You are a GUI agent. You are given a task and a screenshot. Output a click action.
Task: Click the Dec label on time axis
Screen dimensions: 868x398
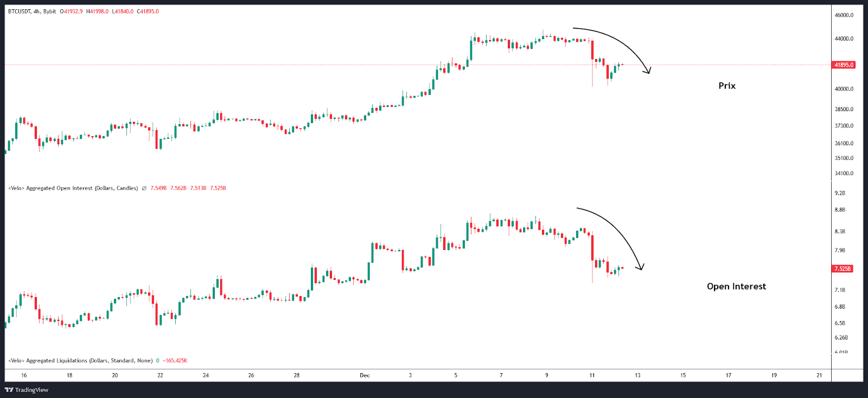(365, 375)
